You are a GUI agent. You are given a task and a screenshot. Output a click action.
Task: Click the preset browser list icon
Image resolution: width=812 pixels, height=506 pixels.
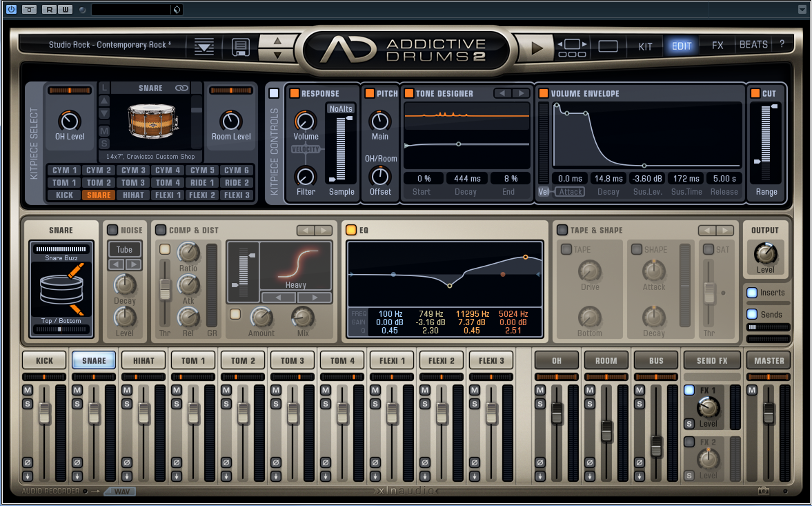204,46
